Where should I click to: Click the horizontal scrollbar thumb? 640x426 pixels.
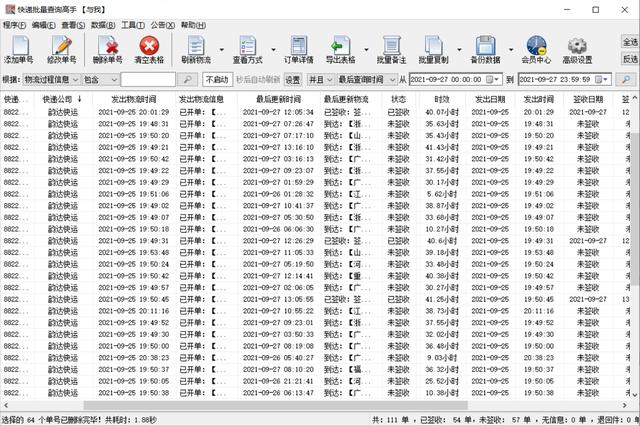coord(276,405)
